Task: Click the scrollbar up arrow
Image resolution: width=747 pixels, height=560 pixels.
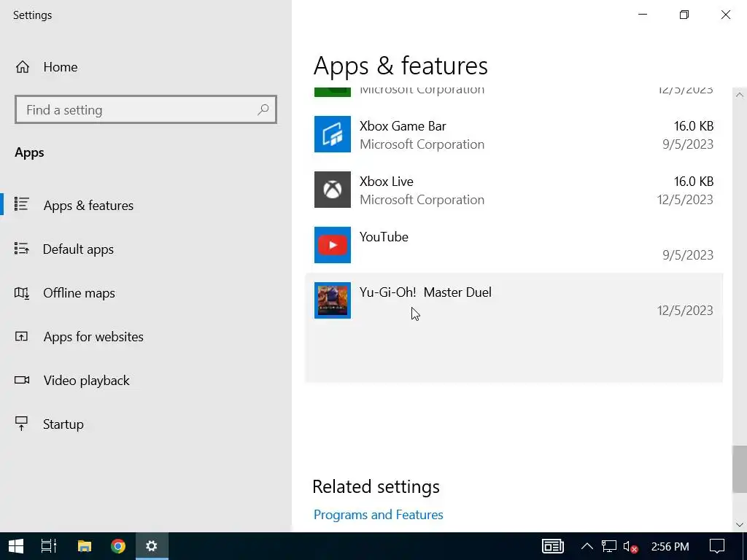Action: pyautogui.click(x=740, y=95)
